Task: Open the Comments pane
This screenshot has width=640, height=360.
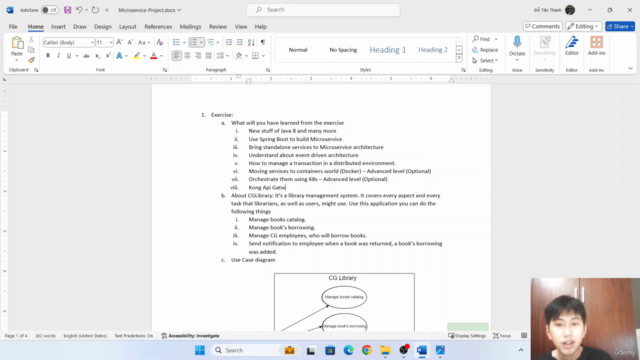Action: pyautogui.click(x=542, y=26)
